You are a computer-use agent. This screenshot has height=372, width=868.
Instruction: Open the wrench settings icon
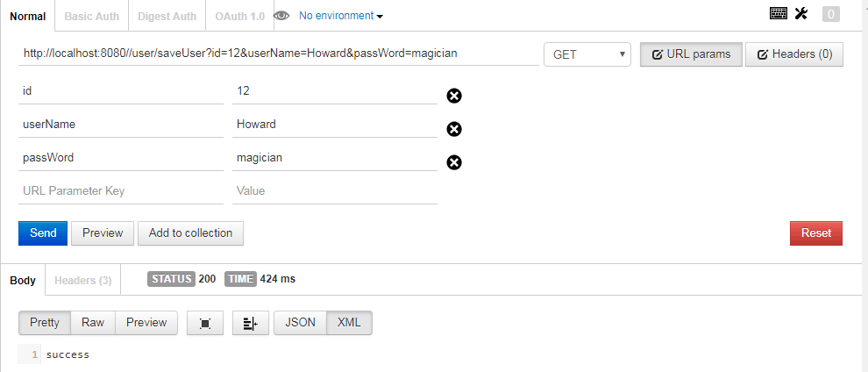coord(801,14)
